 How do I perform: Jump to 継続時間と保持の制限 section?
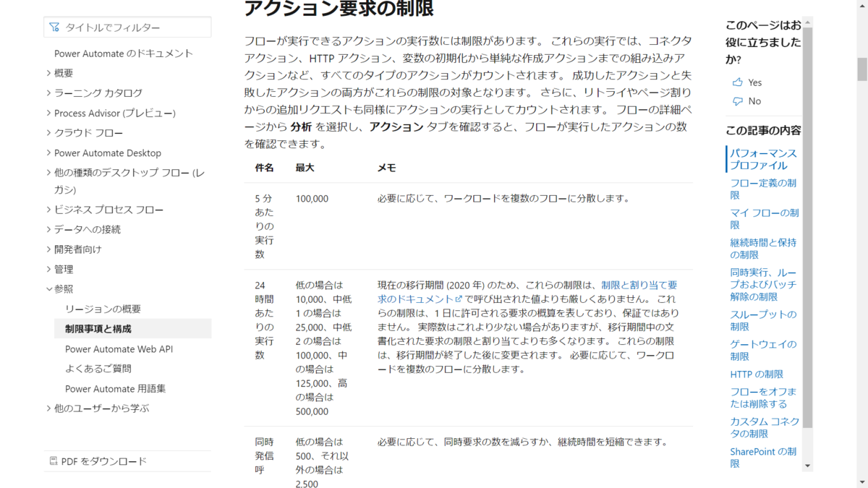763,249
